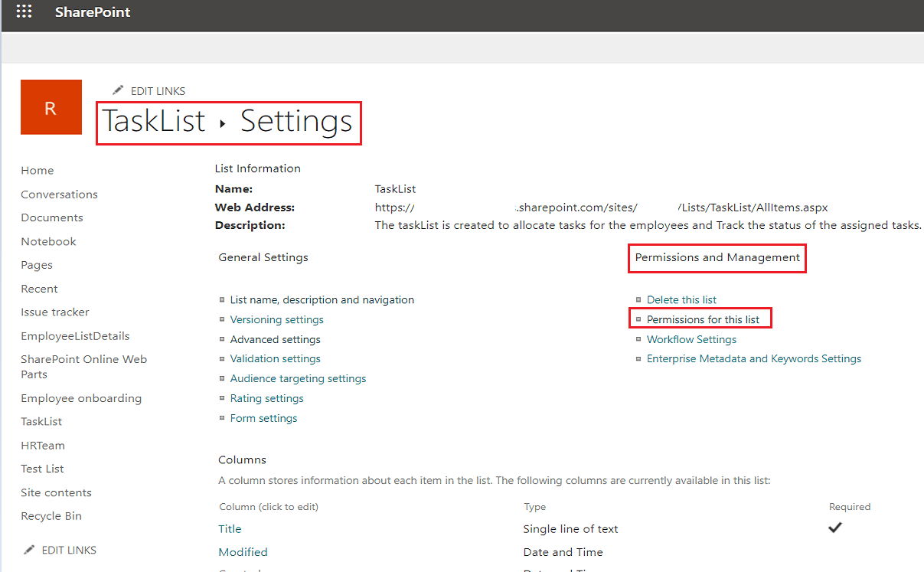Open Rating settings
The height and width of the screenshot is (572, 924).
267,398
